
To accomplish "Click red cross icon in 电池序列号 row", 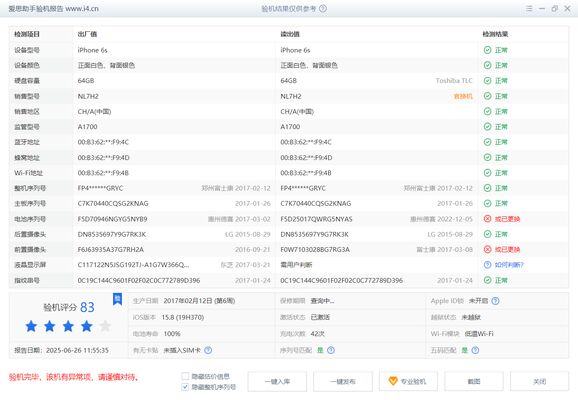I will pyautogui.click(x=487, y=219).
